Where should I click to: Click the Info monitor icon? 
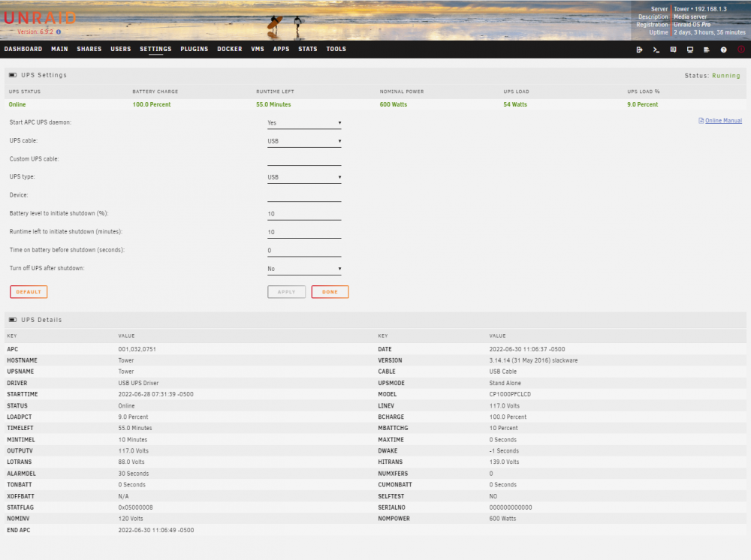click(690, 50)
